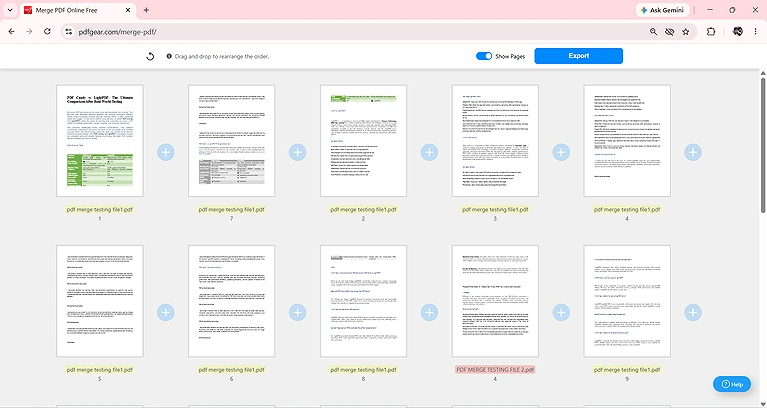Select the page 5 thumbnail of file1
This screenshot has height=408, width=767.
coord(100,301)
